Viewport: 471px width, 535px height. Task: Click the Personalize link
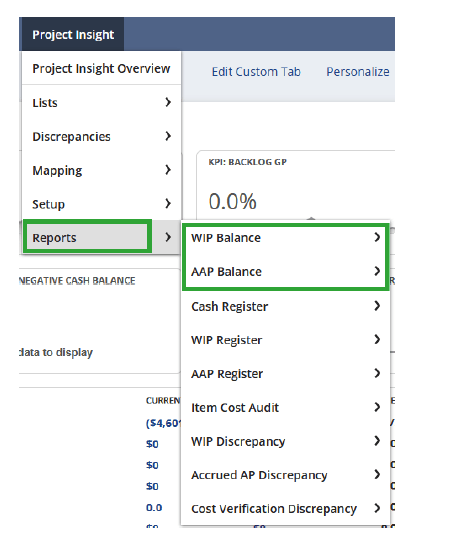pos(358,72)
